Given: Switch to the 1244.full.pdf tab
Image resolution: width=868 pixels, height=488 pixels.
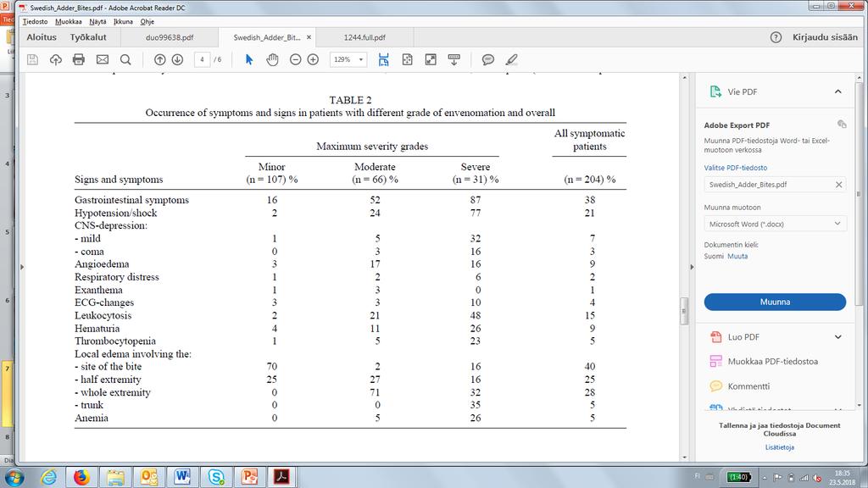Looking at the screenshot, I should (364, 37).
